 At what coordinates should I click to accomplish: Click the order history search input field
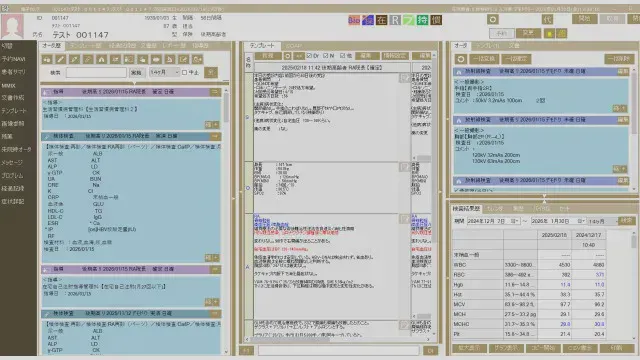[96, 73]
